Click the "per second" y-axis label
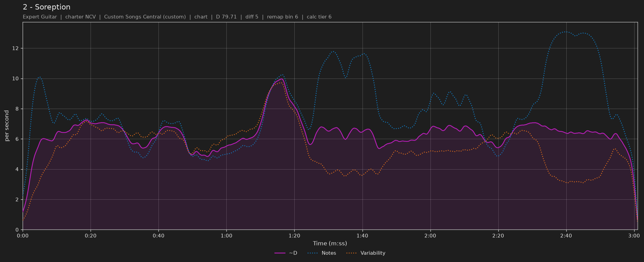 7,126
